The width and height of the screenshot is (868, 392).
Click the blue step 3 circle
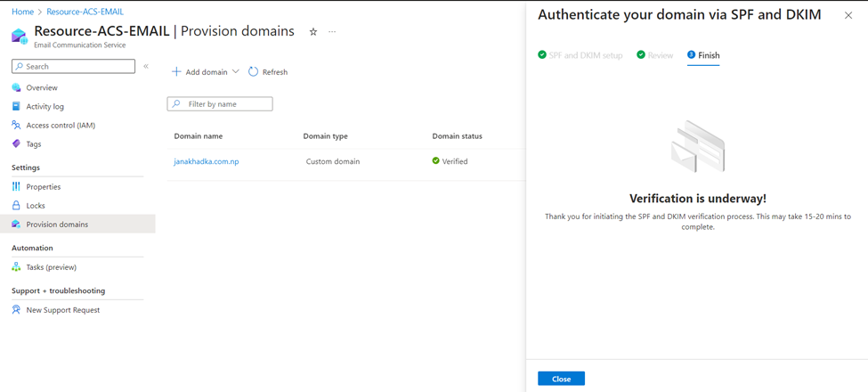691,55
